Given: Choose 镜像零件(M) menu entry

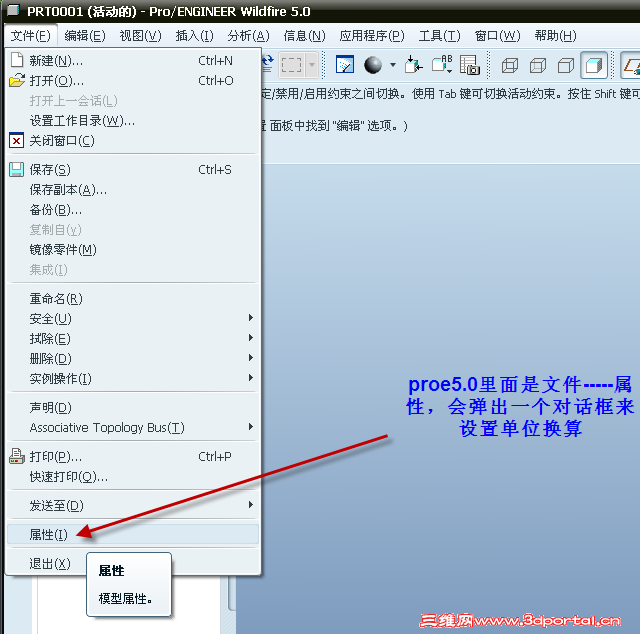Looking at the screenshot, I should (x=133, y=249).
